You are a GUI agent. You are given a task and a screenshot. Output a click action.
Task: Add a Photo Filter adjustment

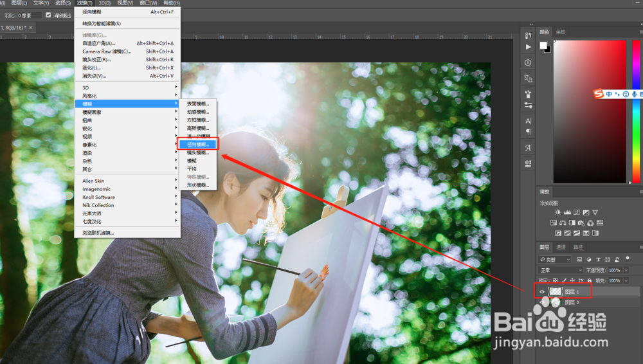(581, 223)
